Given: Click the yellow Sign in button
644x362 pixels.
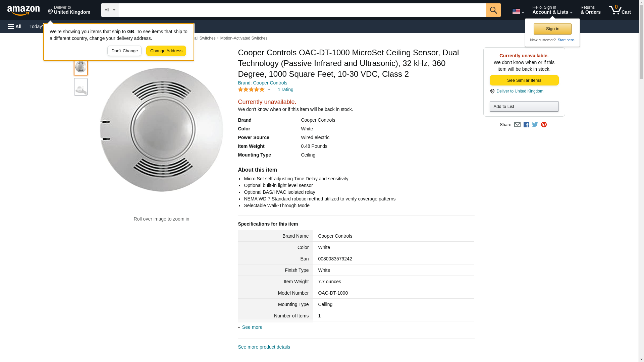Looking at the screenshot, I should 552,29.
